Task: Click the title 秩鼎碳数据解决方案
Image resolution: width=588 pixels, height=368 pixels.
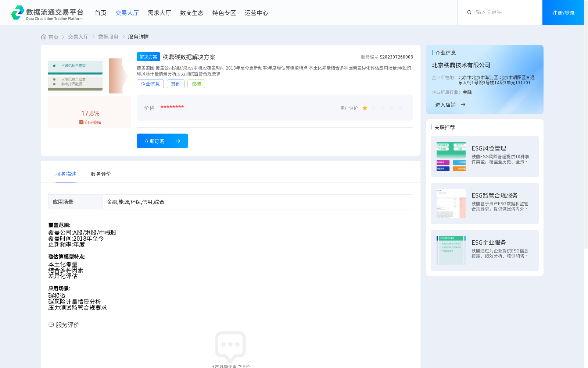Action: pos(189,57)
